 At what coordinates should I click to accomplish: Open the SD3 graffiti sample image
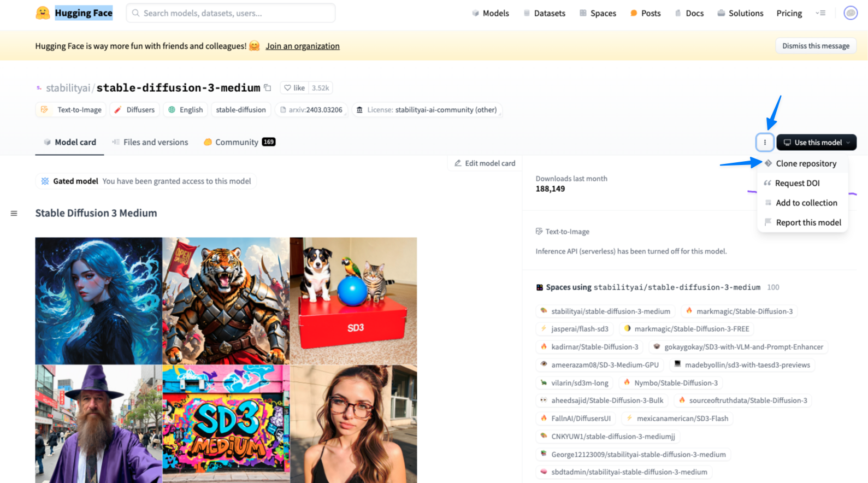click(226, 423)
